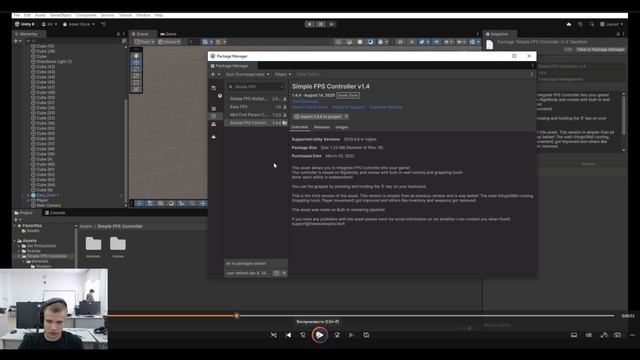Open the Publisher Support link
Screen dimensions: 640x360
348,107
